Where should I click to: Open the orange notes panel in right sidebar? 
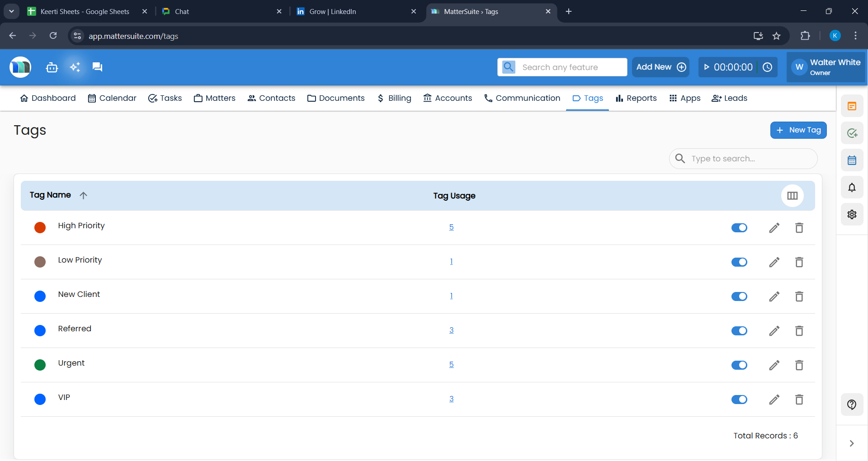click(x=852, y=106)
